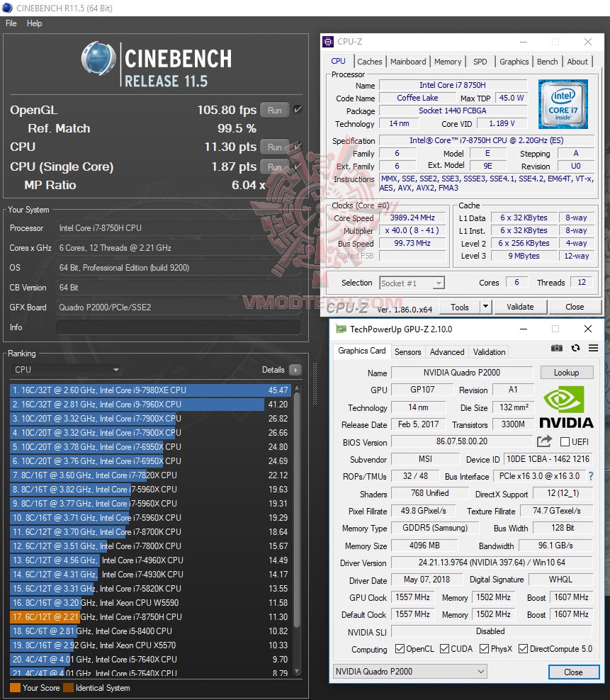Click the CPU tab in CPU-Z

click(338, 61)
